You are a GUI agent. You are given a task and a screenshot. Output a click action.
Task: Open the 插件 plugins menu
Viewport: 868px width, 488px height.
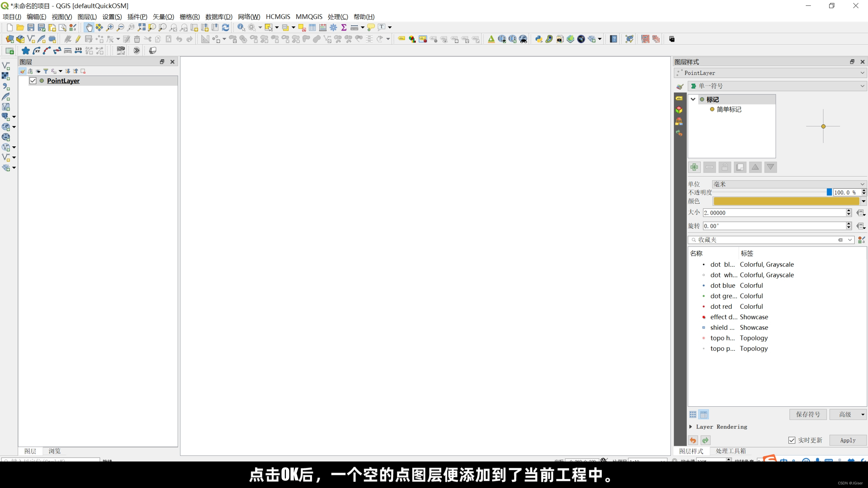click(137, 17)
